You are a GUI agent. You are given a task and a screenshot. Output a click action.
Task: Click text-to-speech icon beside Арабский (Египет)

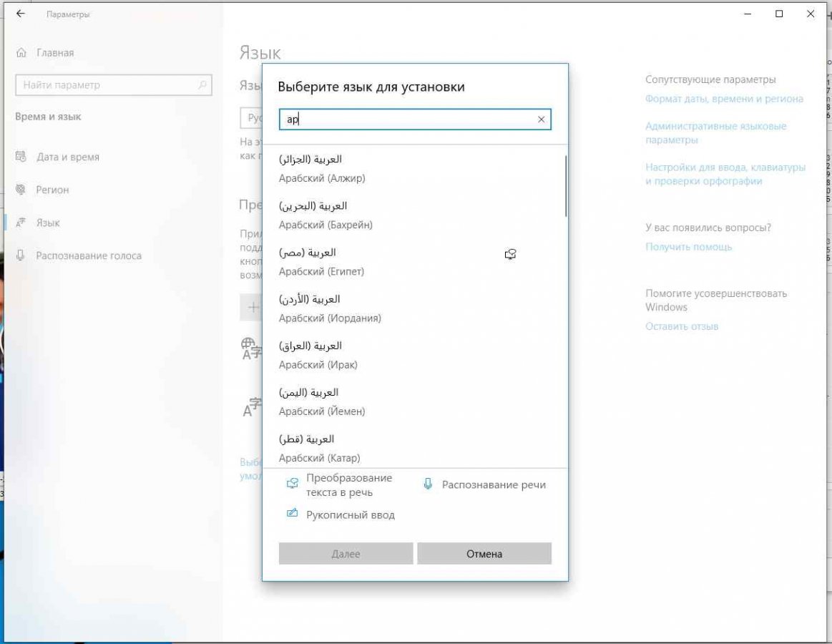pos(510,254)
